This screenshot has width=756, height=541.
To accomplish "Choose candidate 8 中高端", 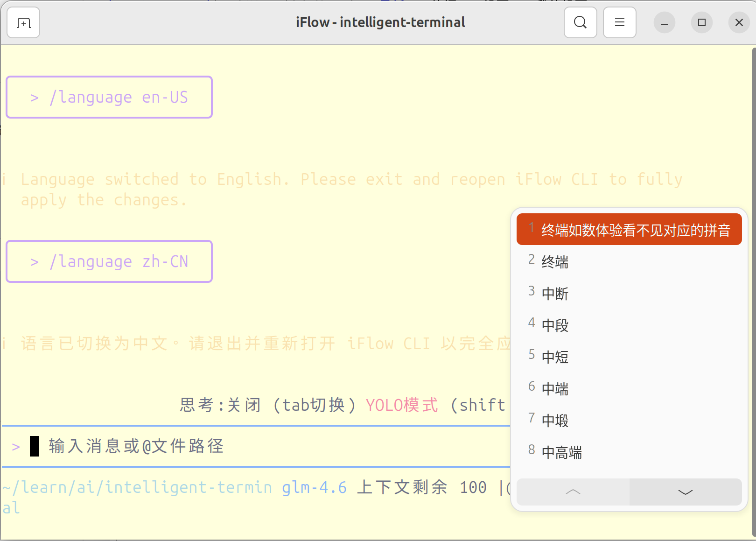I will tap(561, 452).
